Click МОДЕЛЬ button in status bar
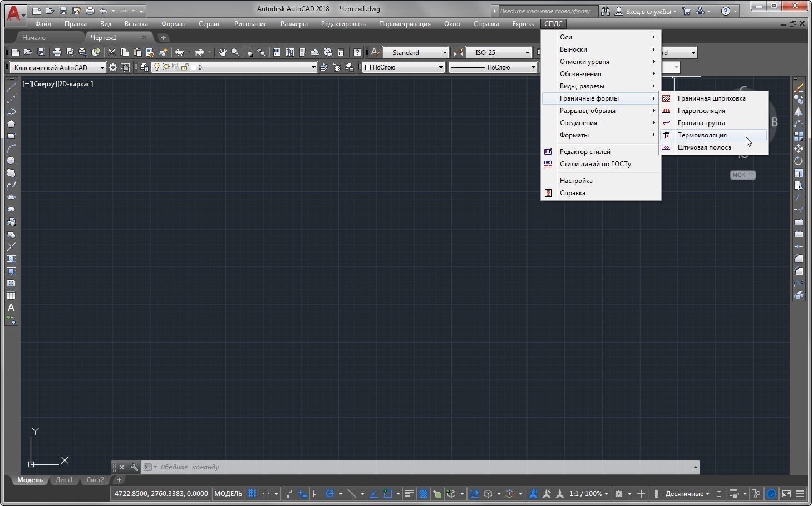The image size is (812, 506). (228, 493)
